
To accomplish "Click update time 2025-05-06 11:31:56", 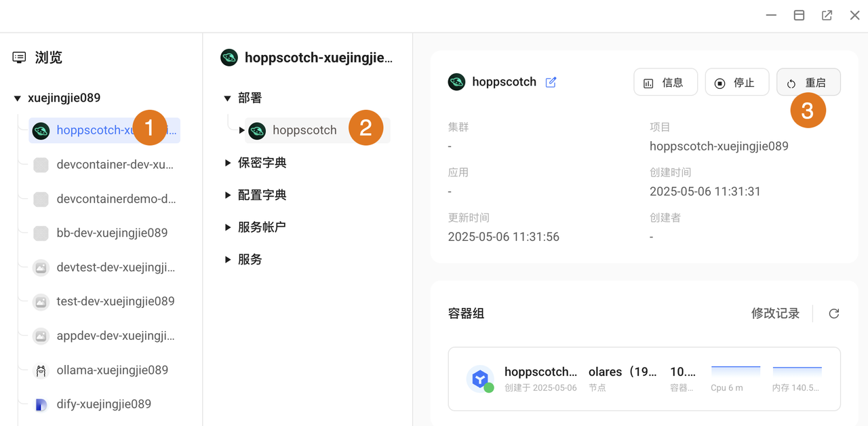I will 504,237.
